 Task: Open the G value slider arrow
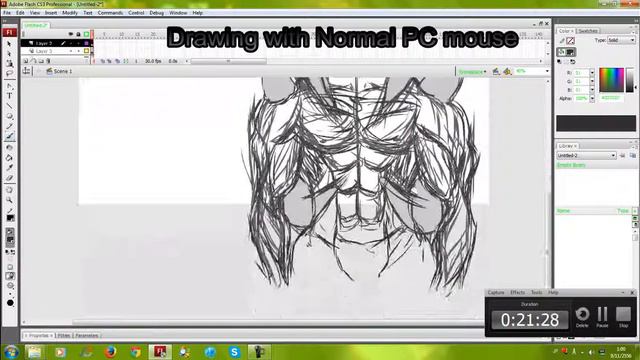point(592,82)
